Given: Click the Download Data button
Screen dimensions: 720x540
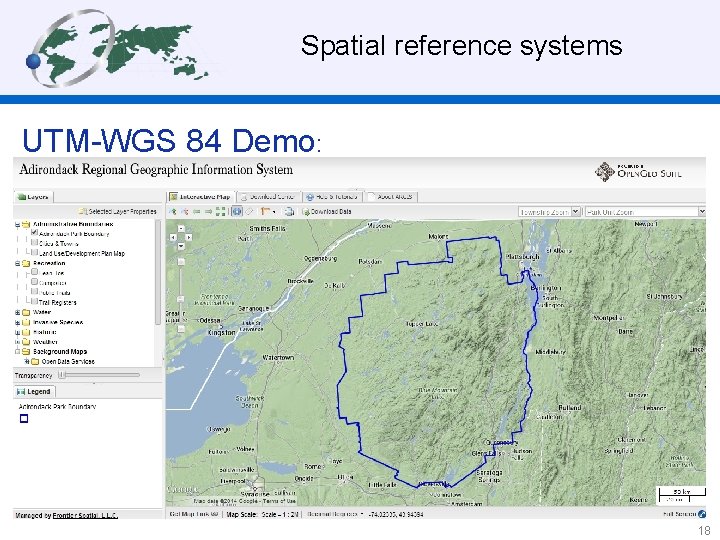Looking at the screenshot, I should [x=327, y=212].
